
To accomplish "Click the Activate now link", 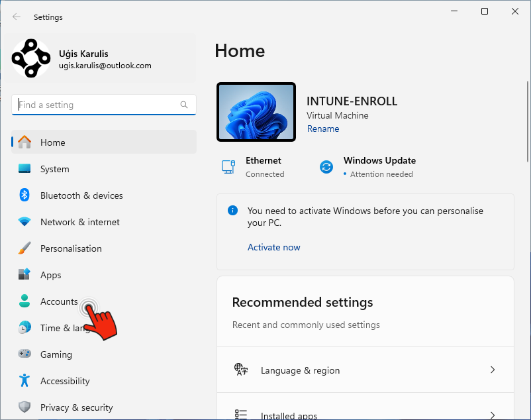I will 273,247.
